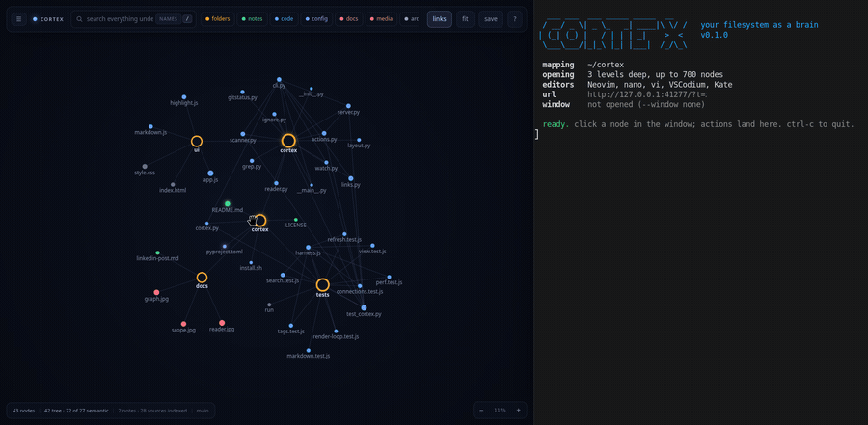Click the main branch status label
Screen dimensions: 868x425
pyautogui.click(x=203, y=411)
